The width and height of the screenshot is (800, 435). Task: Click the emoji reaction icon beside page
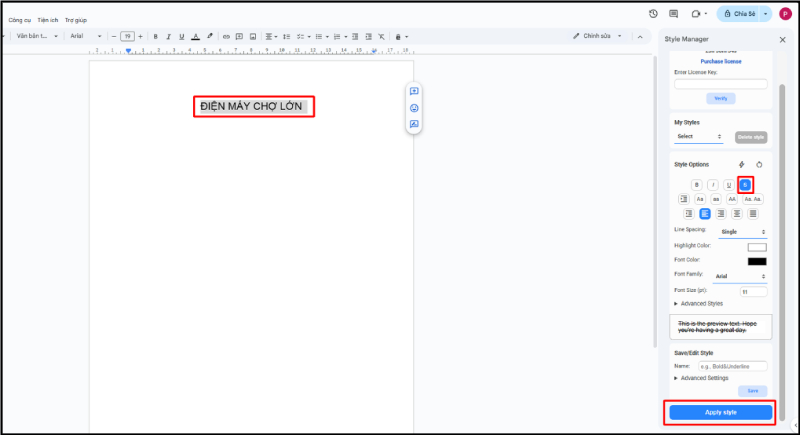point(414,108)
